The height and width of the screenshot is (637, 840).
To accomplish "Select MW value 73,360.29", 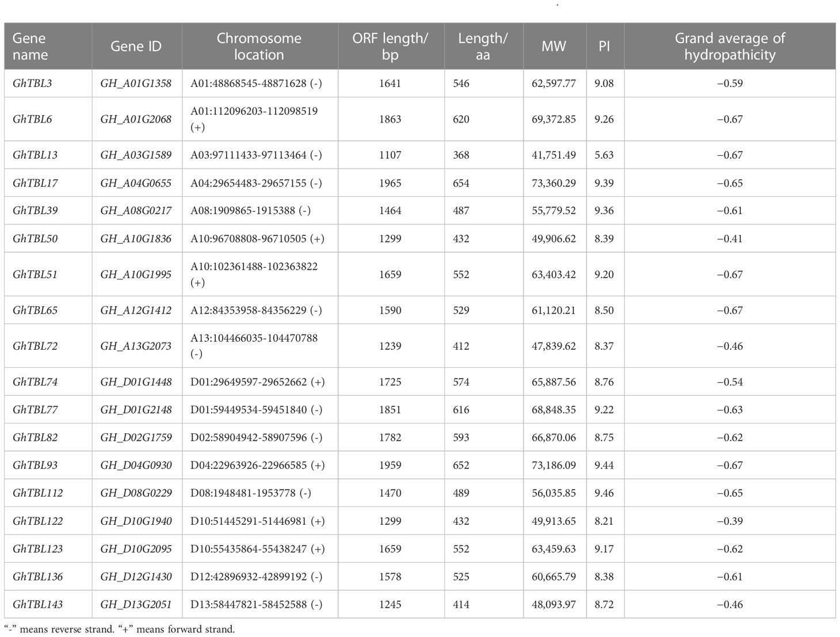I will click(x=553, y=183).
